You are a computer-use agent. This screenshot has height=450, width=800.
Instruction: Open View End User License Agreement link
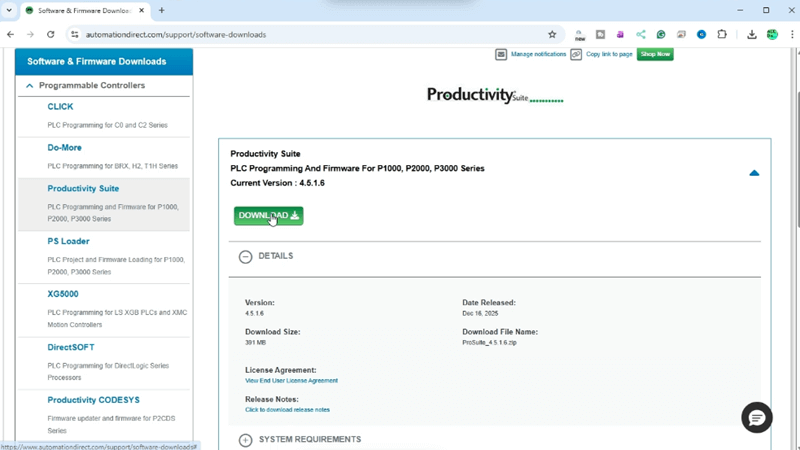click(x=291, y=381)
